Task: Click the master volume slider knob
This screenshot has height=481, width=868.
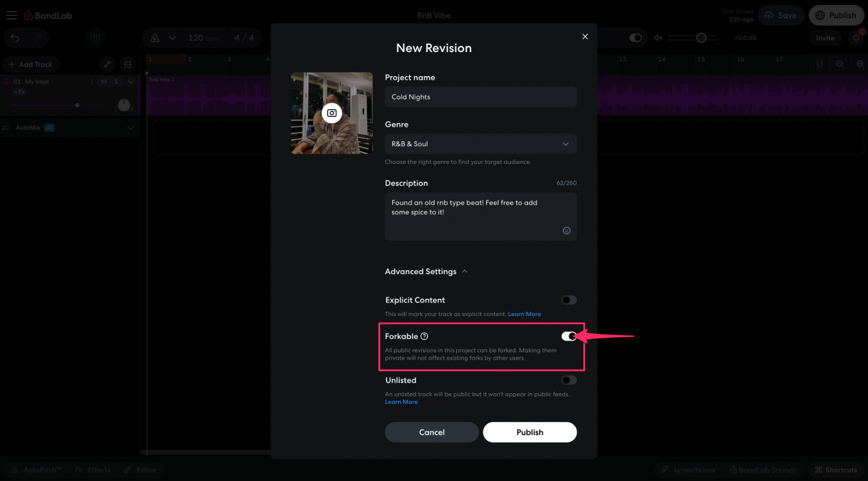Action: 701,38
